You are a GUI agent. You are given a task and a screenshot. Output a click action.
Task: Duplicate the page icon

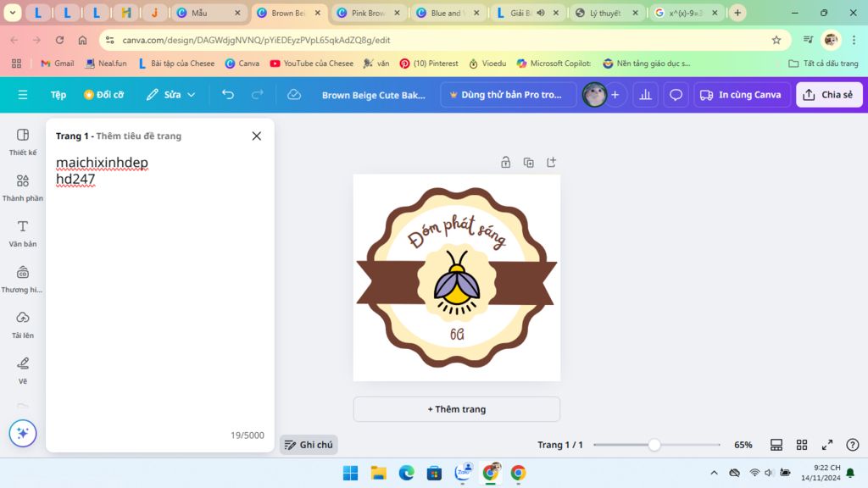pos(529,162)
